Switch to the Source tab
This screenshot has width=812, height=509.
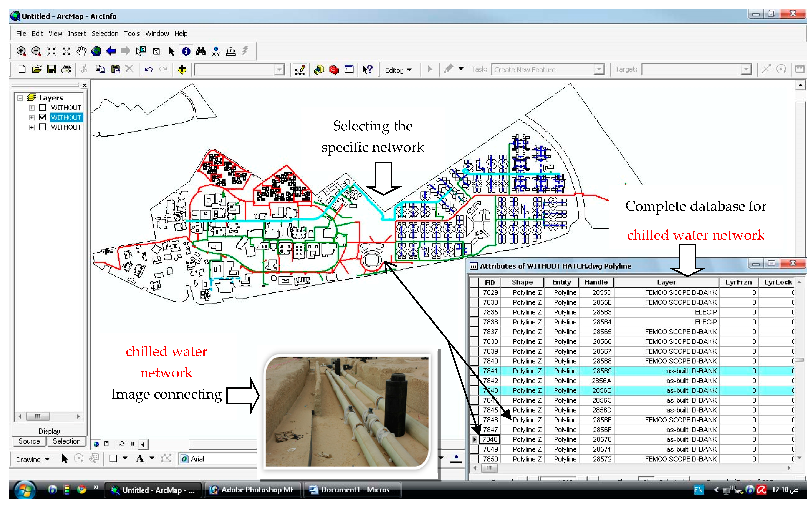(x=29, y=441)
